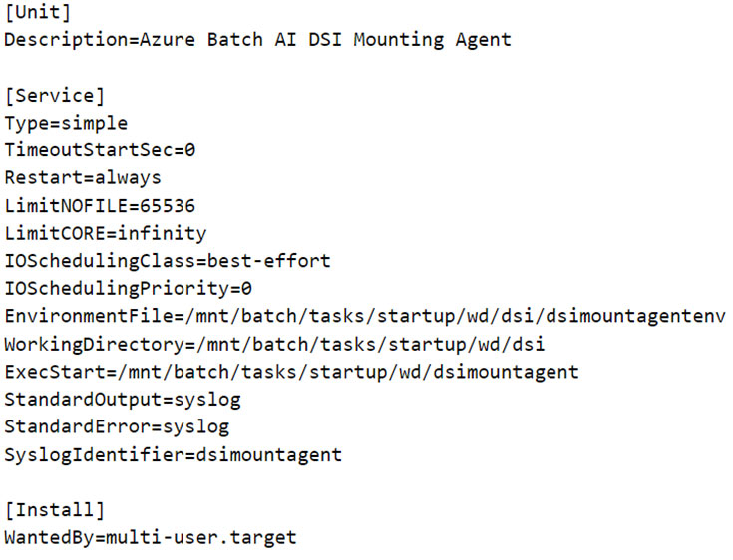
Task: Click the StandardOutput=syslog line
Action: (123, 400)
